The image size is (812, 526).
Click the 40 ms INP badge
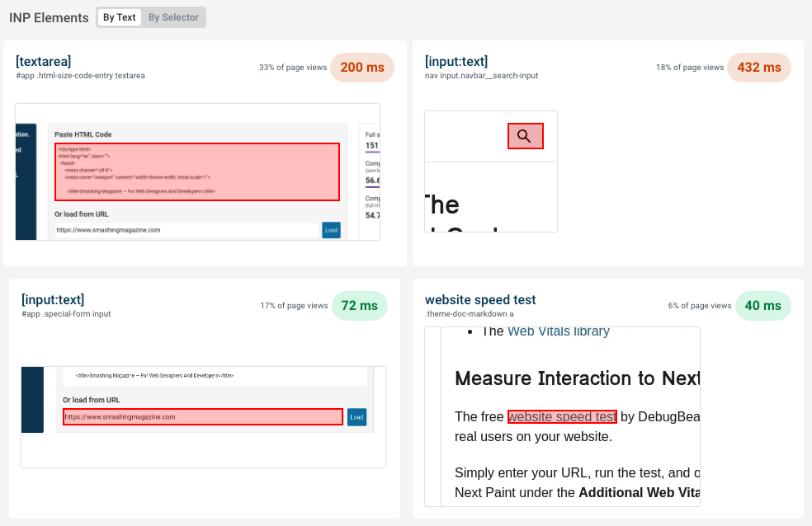tap(762, 306)
